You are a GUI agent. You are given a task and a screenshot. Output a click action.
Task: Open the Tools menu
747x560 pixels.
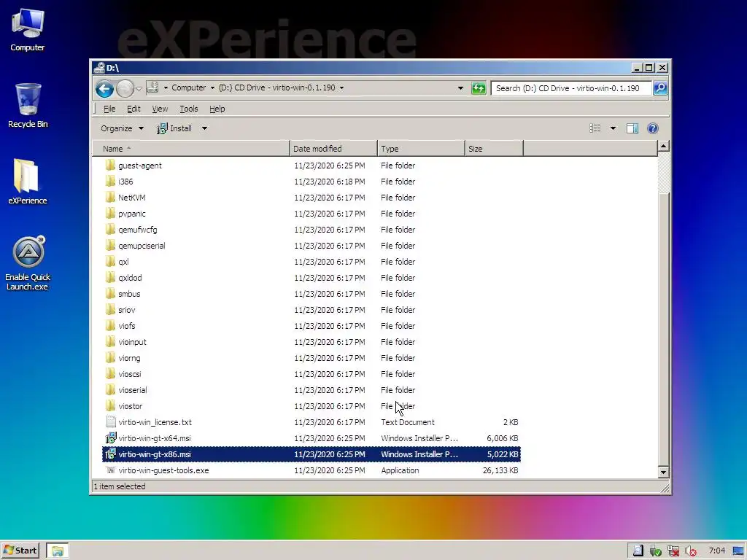189,109
